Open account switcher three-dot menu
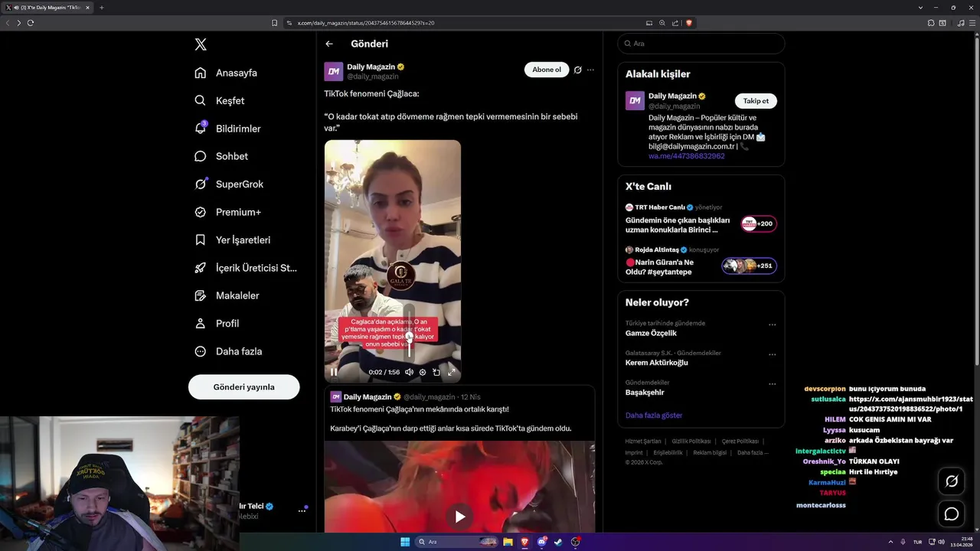Screen dimensions: 980x551 click(302, 511)
